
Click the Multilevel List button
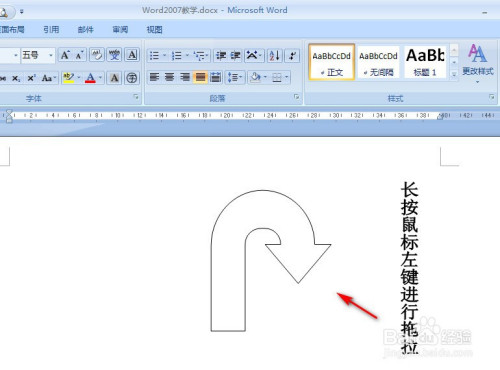(x=201, y=56)
